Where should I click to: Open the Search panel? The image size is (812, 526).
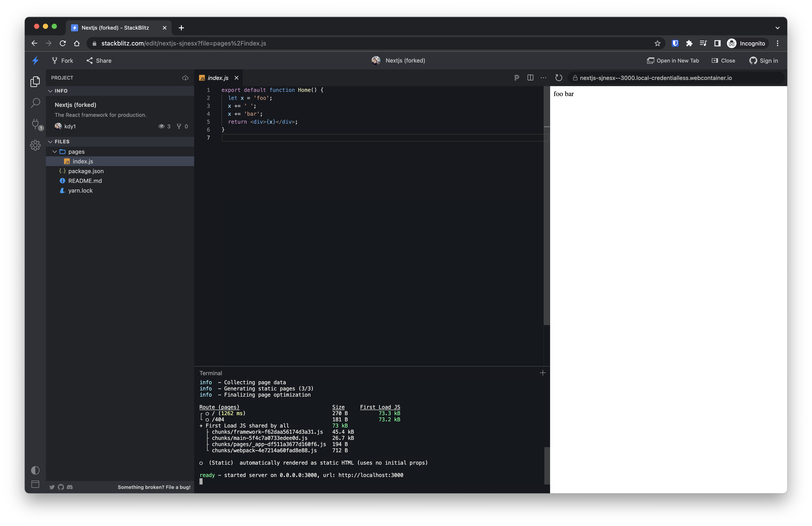pyautogui.click(x=35, y=103)
